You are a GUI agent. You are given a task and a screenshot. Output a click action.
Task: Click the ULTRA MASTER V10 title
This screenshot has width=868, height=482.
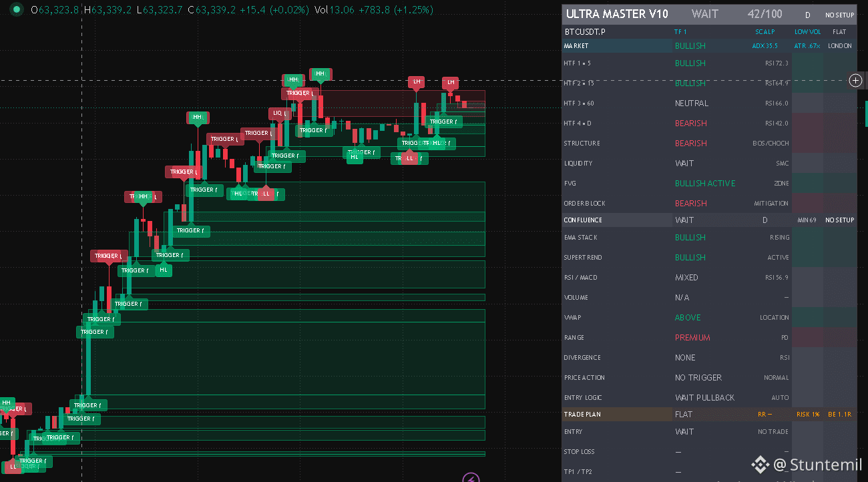(x=617, y=14)
